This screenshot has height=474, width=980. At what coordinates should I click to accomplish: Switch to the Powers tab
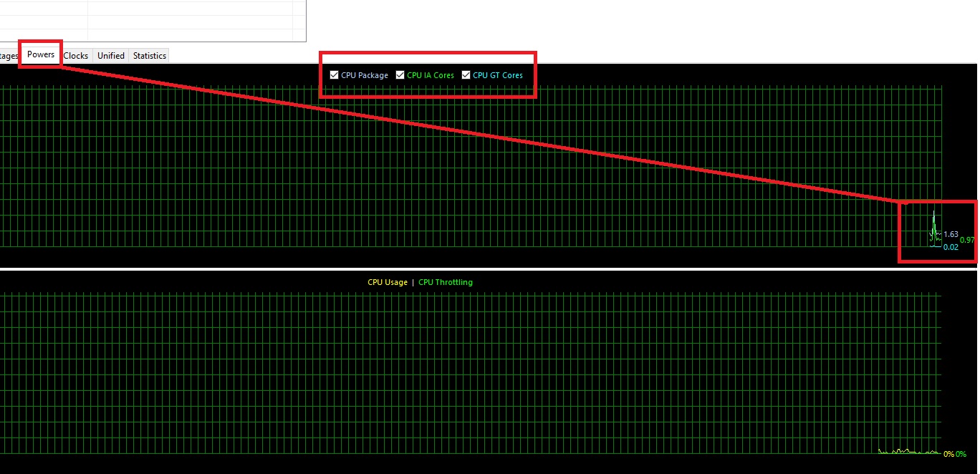click(41, 55)
